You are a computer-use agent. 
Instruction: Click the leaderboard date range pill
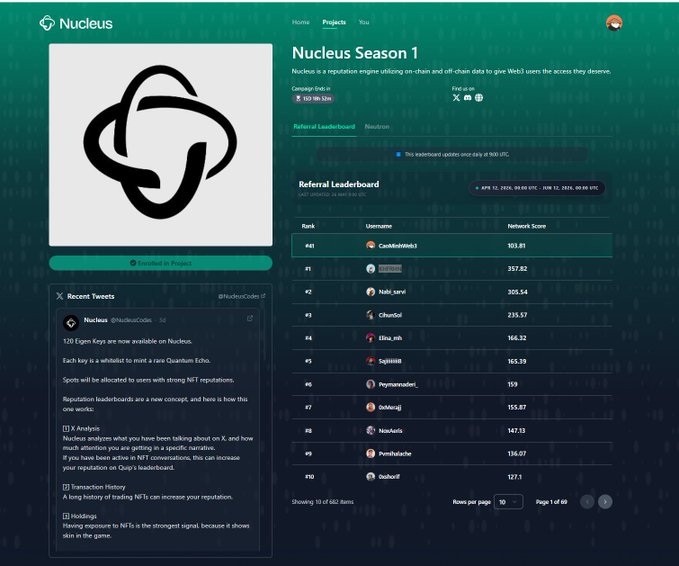(537, 188)
